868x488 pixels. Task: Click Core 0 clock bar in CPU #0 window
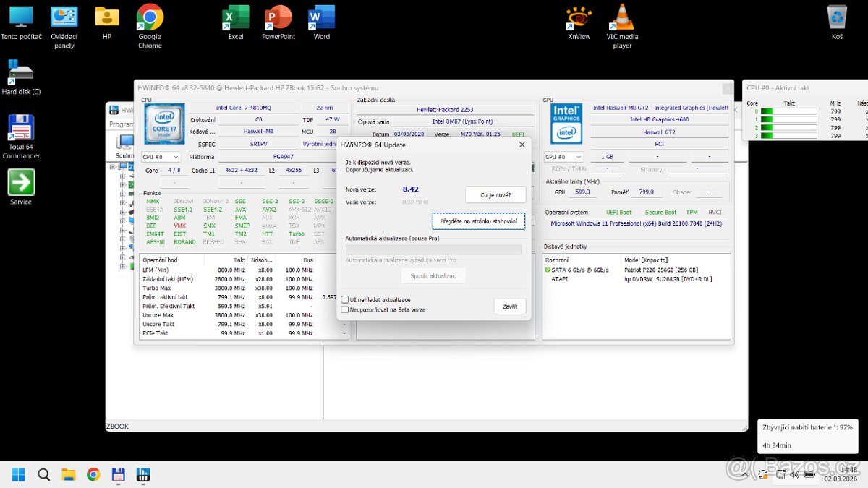pos(788,111)
